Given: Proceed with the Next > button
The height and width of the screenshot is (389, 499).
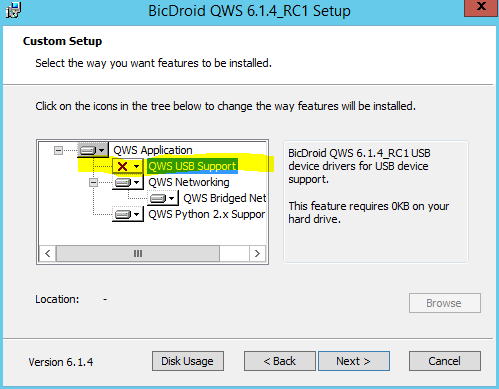Looking at the screenshot, I should coord(354,361).
